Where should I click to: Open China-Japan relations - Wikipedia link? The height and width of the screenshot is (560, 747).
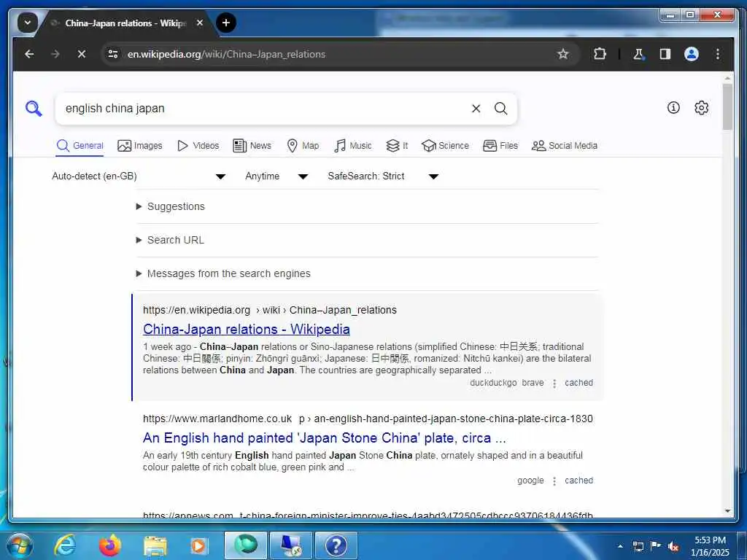247,330
